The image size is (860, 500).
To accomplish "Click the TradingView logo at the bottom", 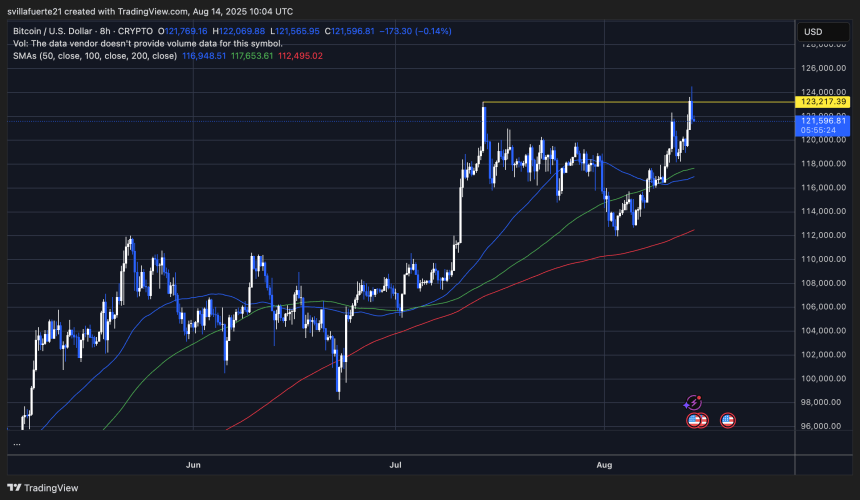I will point(43,488).
